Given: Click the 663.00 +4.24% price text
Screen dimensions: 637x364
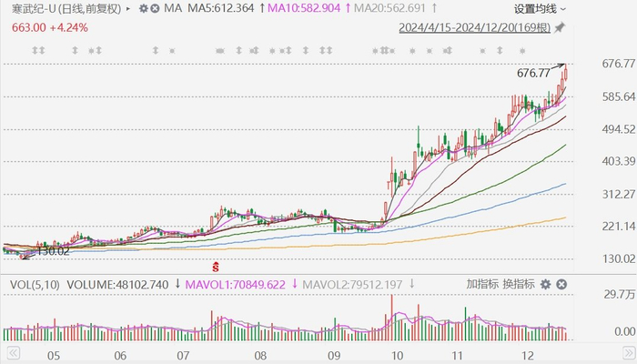Looking at the screenshot, I should pos(49,27).
